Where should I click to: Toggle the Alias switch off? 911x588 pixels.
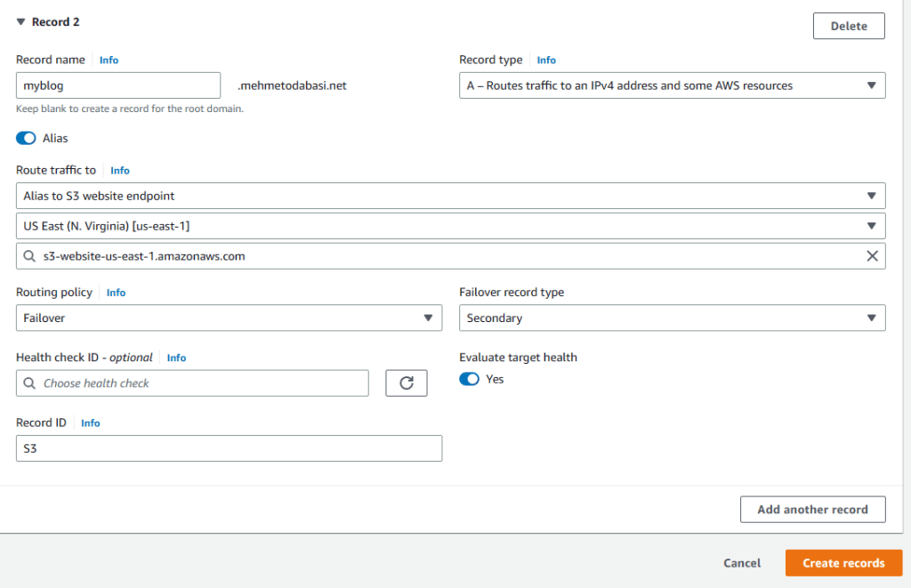point(27,138)
